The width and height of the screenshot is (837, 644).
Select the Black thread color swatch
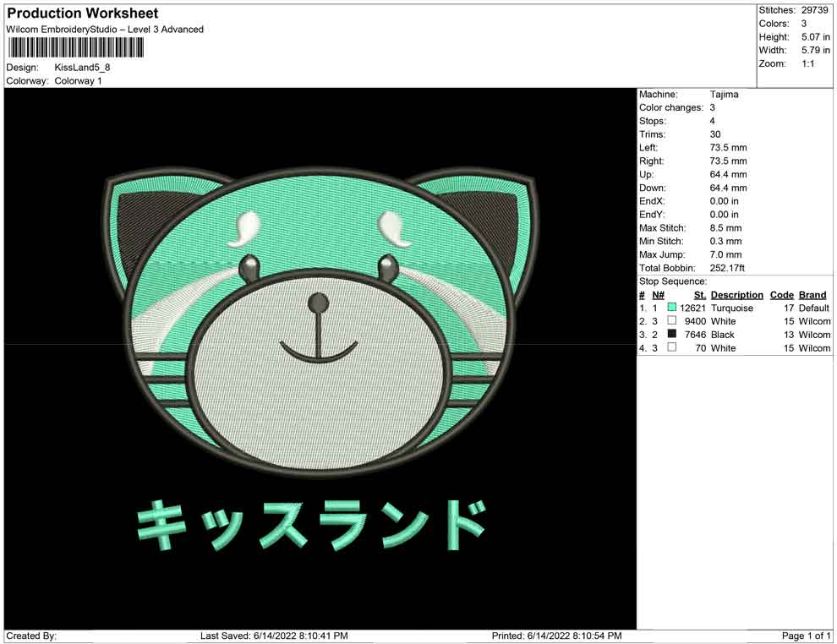click(x=672, y=335)
